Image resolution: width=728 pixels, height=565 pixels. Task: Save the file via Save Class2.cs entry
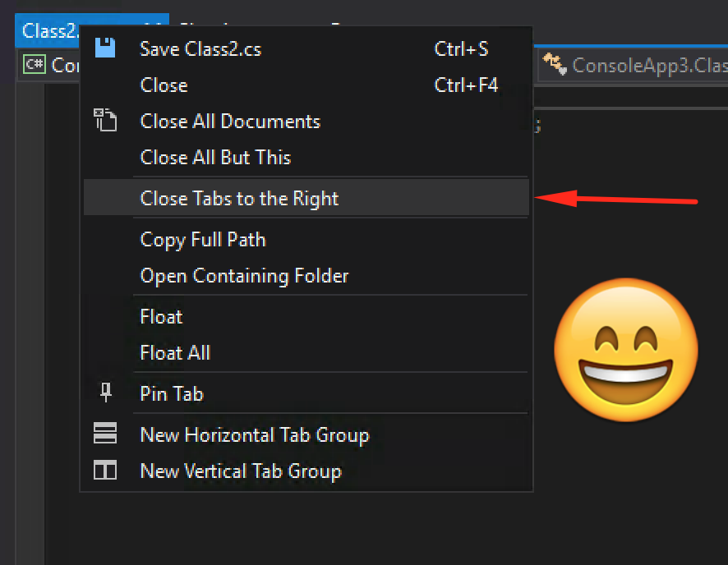[x=200, y=49]
